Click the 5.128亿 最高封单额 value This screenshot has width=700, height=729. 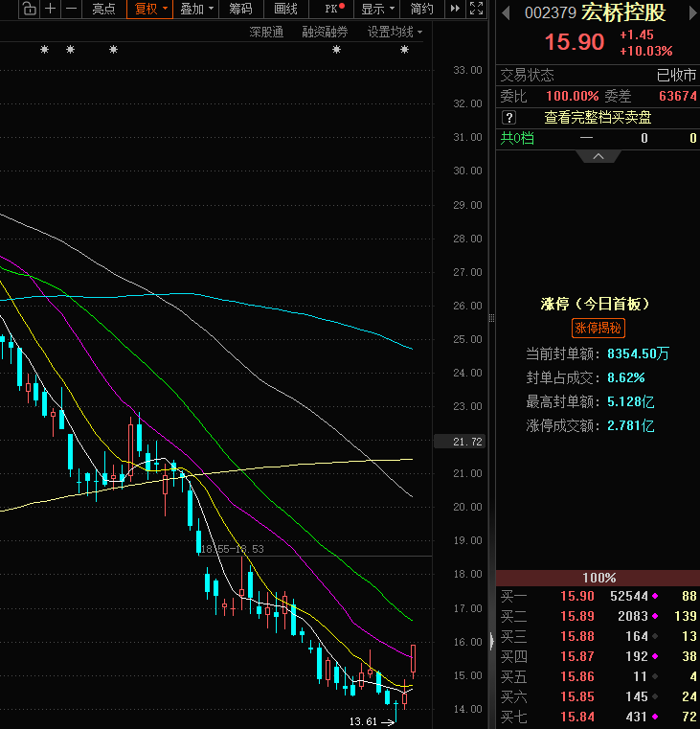pyautogui.click(x=631, y=401)
